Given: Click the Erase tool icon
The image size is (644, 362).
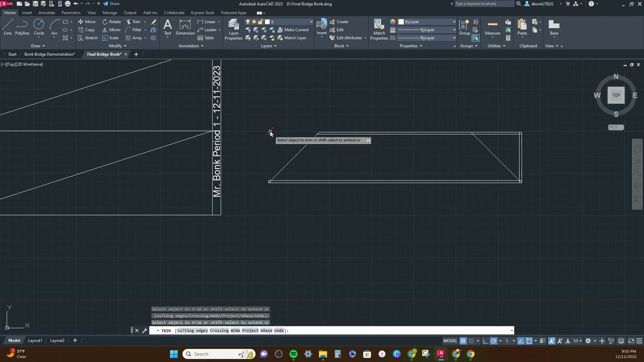Looking at the screenshot, I should tap(153, 22).
